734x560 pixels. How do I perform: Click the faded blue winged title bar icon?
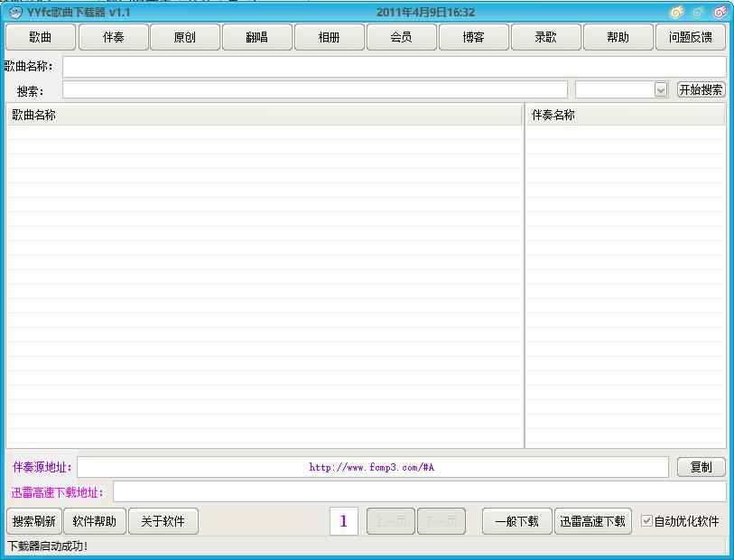point(698,13)
